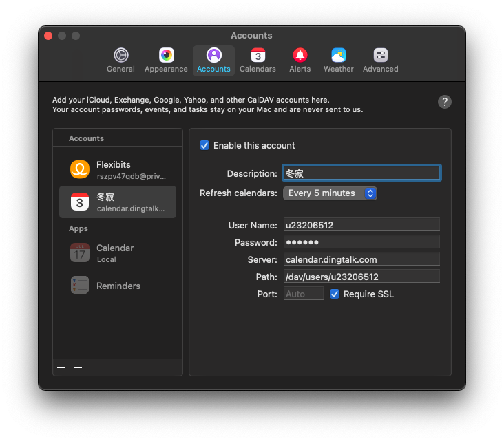The width and height of the screenshot is (504, 441).
Task: Select the calendar.dingtalk account entry
Action: click(118, 202)
